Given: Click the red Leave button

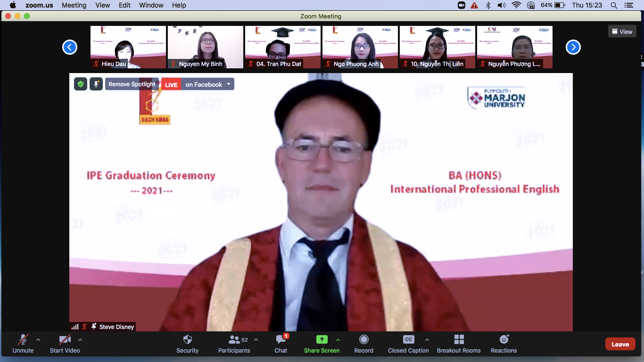Looking at the screenshot, I should (620, 344).
